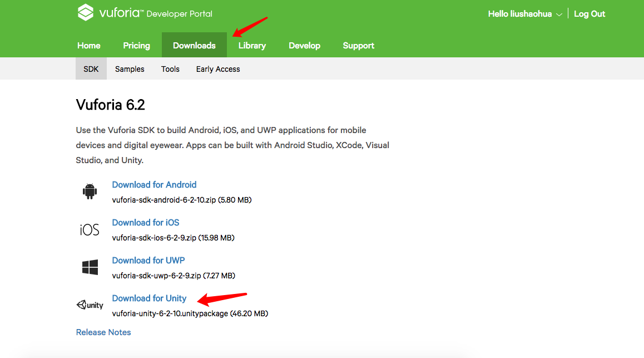Switch to the Tools sub-tab
The width and height of the screenshot is (644, 358).
170,69
